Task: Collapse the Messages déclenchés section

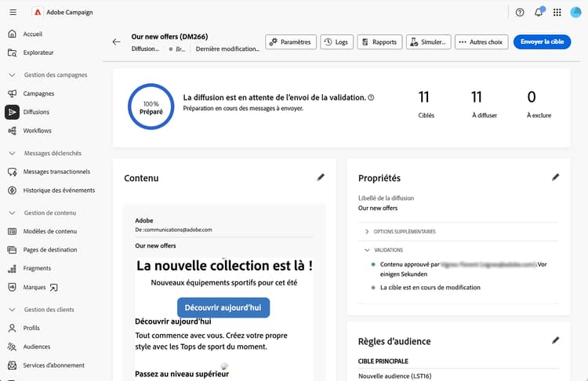Action: 13,153
